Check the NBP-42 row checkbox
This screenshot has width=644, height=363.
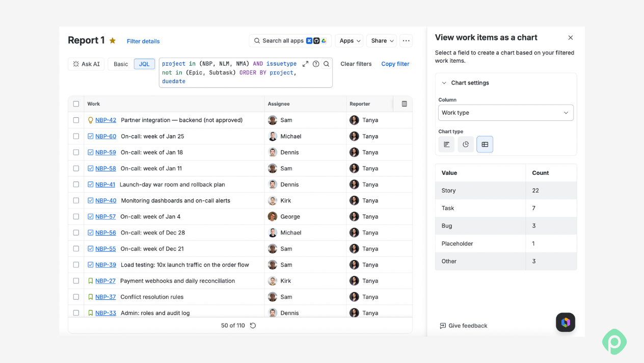tap(76, 120)
